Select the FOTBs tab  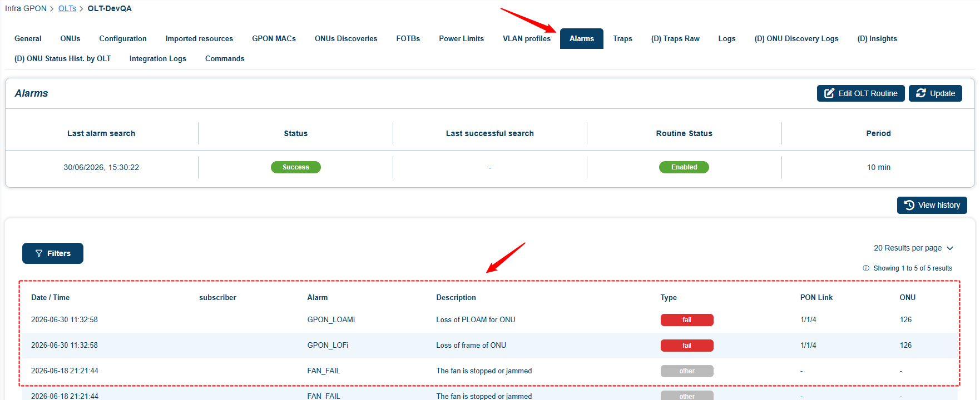pyautogui.click(x=408, y=38)
